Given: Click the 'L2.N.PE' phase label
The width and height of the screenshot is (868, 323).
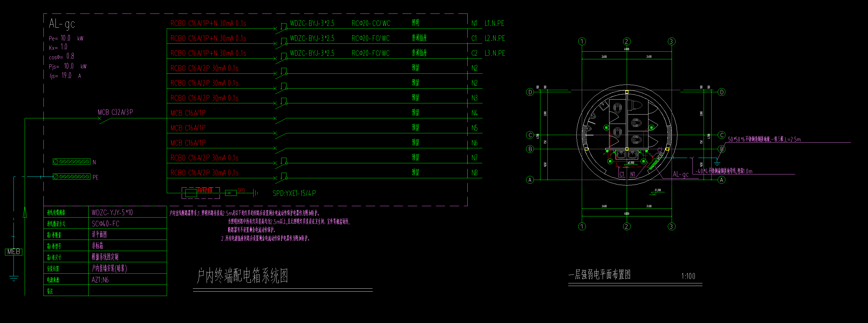Looking at the screenshot, I should 495,38.
